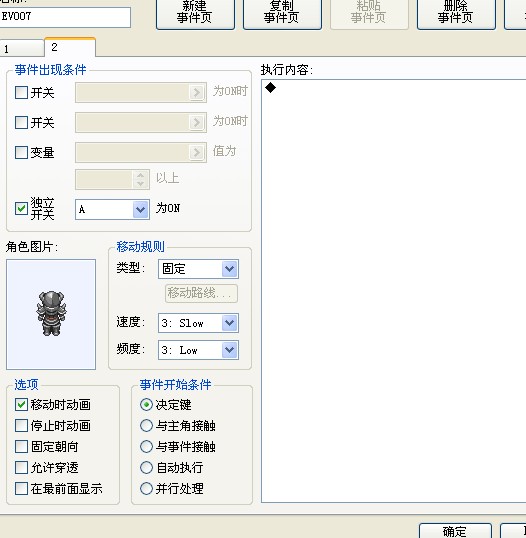Open the 类型 固定 dropdown
This screenshot has width=526, height=538.
click(x=198, y=269)
